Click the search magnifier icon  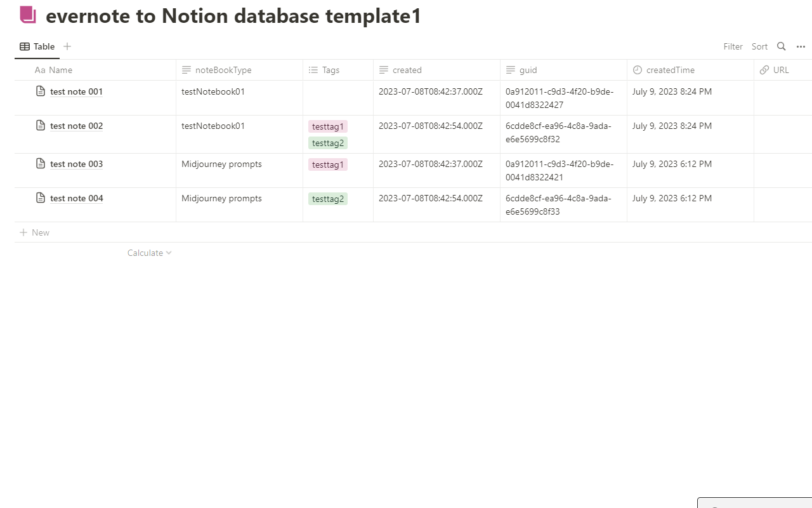[x=782, y=46]
